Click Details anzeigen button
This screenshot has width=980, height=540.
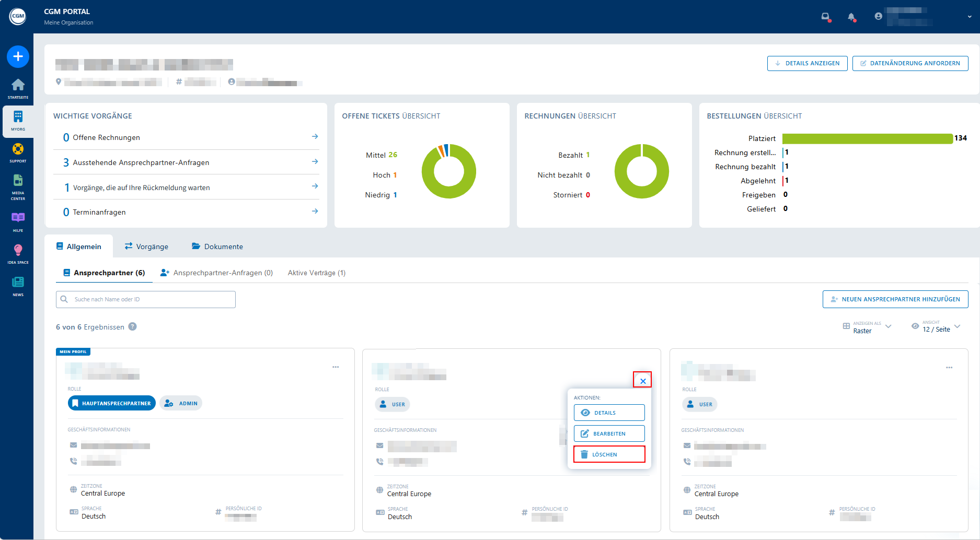pos(807,63)
